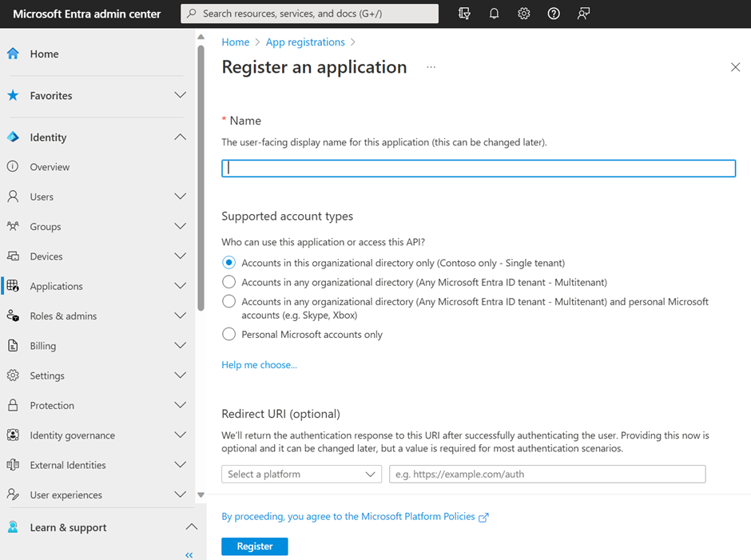The height and width of the screenshot is (560, 751).
Task: Click the Home breadcrumb link
Action: click(236, 42)
